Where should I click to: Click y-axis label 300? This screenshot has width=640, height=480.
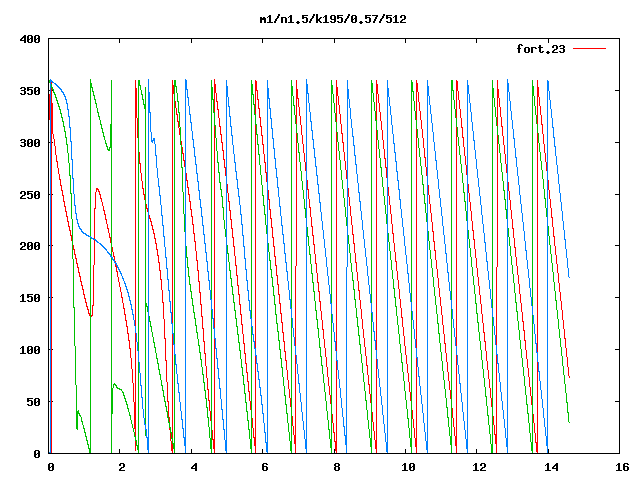tap(30, 143)
